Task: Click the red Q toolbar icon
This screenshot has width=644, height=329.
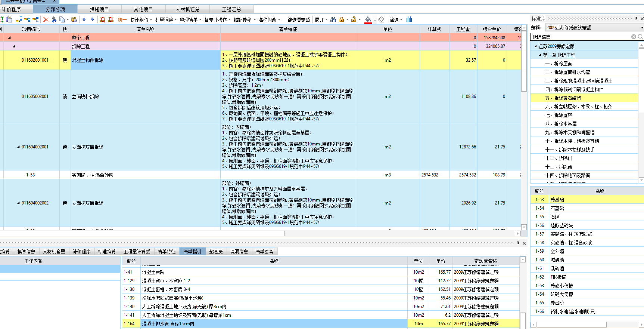Action: tap(103, 19)
